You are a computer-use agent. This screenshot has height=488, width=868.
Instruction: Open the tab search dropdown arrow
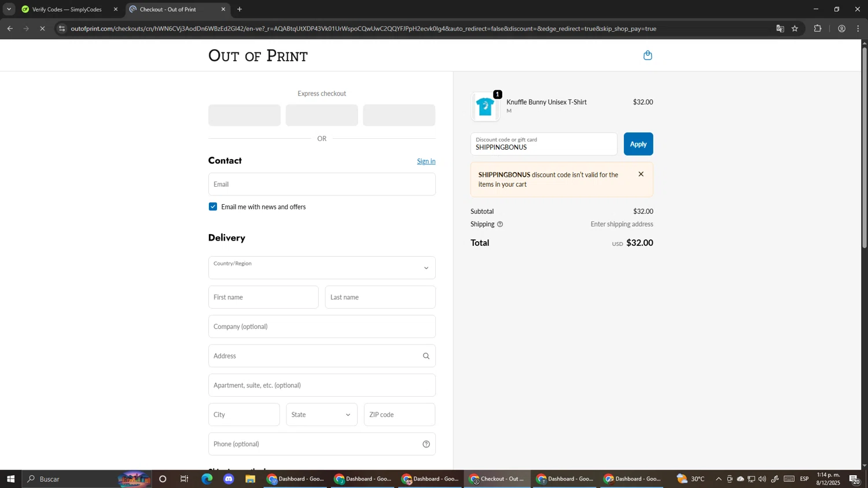point(9,9)
